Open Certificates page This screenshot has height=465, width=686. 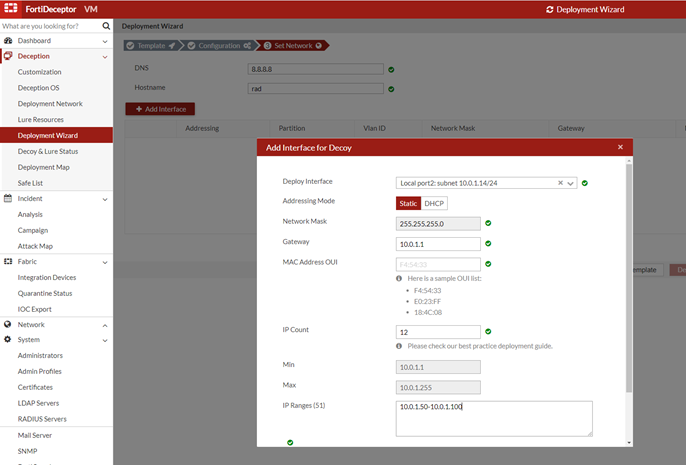35,387
